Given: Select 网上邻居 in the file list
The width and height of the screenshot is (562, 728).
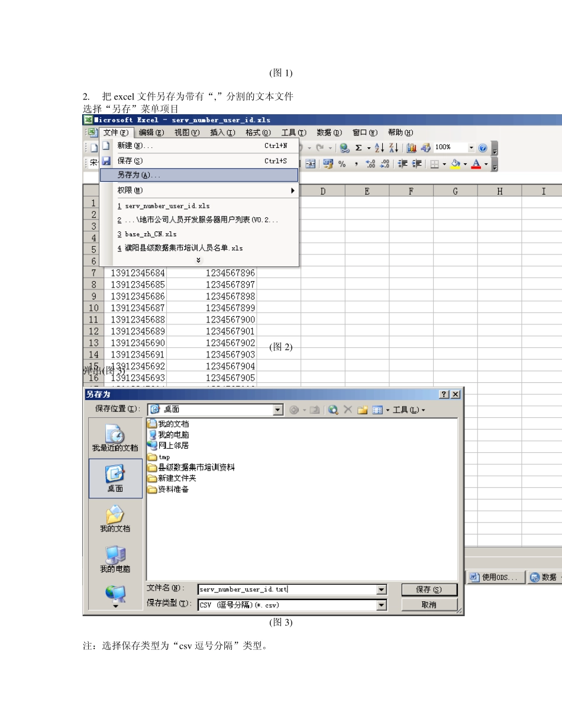Looking at the screenshot, I should pyautogui.click(x=168, y=446).
